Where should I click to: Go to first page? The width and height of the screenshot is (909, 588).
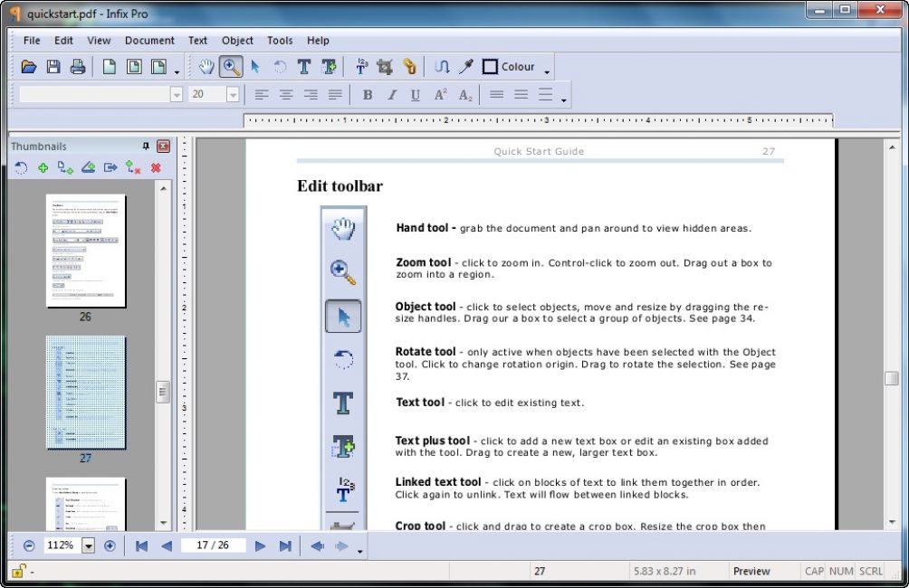[x=141, y=545]
